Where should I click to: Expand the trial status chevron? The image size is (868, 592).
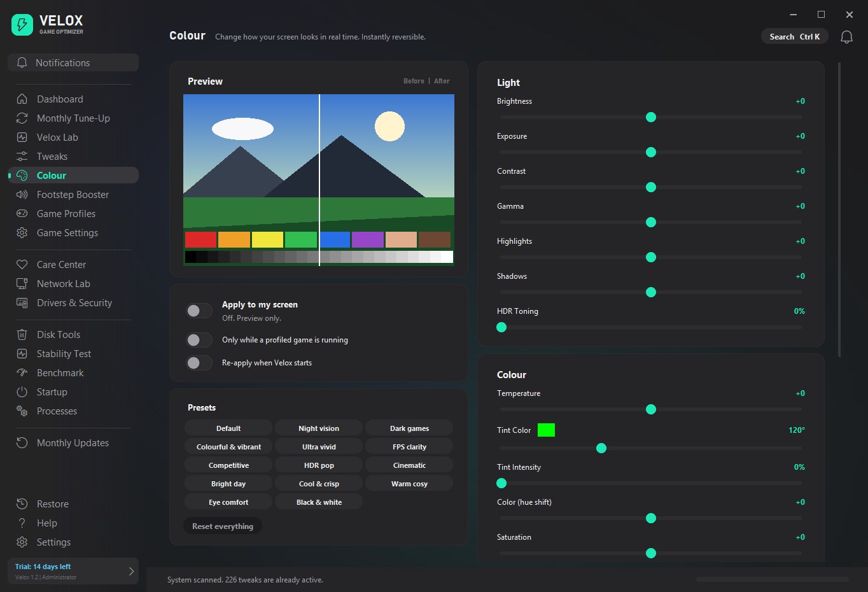(x=131, y=571)
